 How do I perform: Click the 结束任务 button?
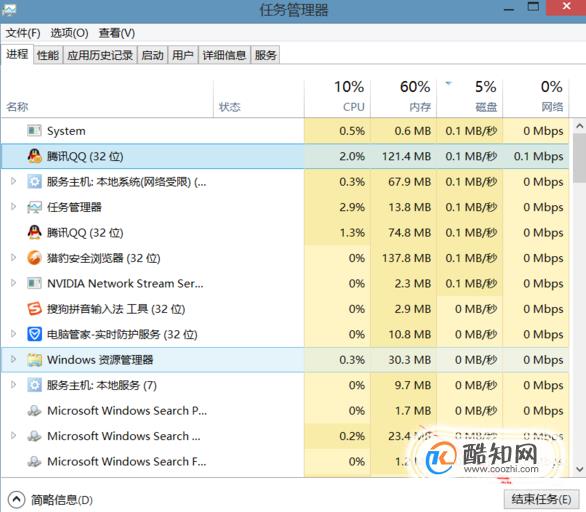[x=541, y=499]
